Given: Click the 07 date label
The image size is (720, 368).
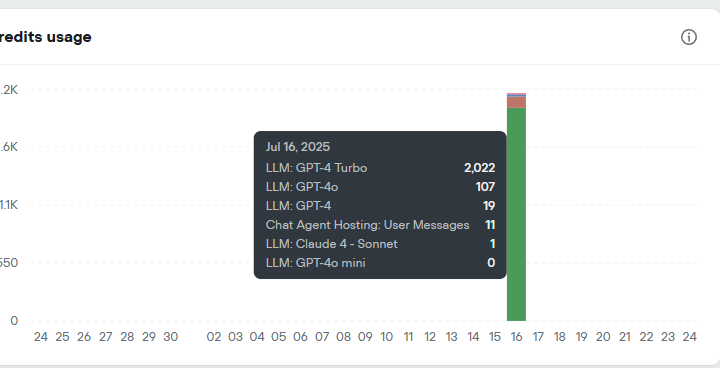Looking at the screenshot, I should click(x=322, y=337).
